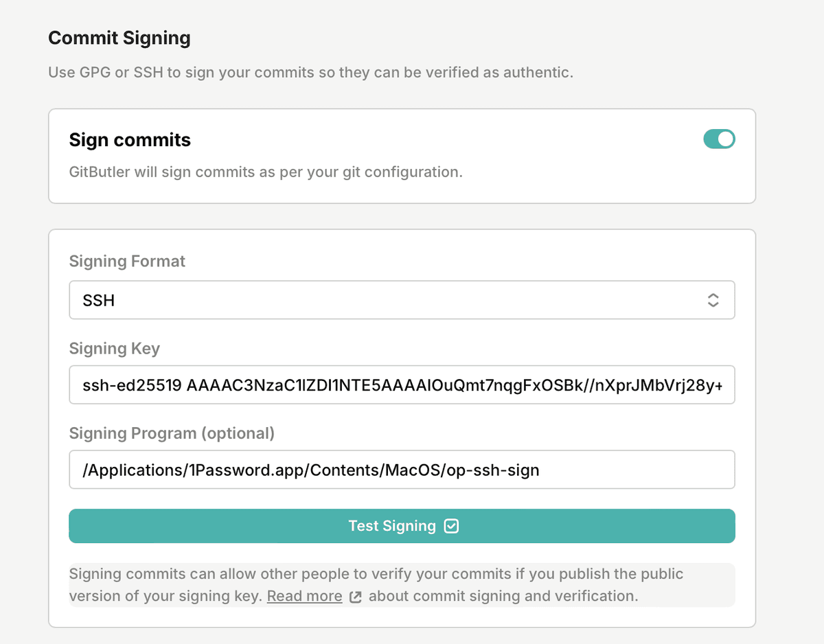Screen dimensions: 824x644
Task: Click the Commit Signing section heading
Action: click(119, 38)
